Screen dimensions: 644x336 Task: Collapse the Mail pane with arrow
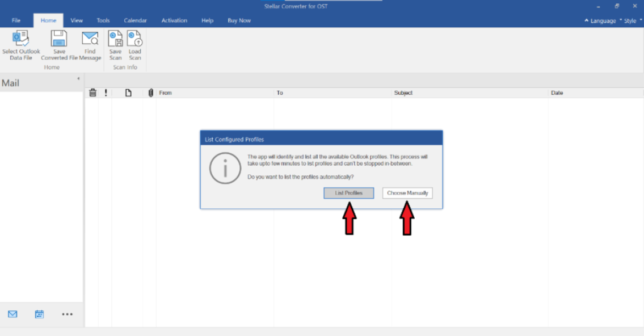click(78, 78)
